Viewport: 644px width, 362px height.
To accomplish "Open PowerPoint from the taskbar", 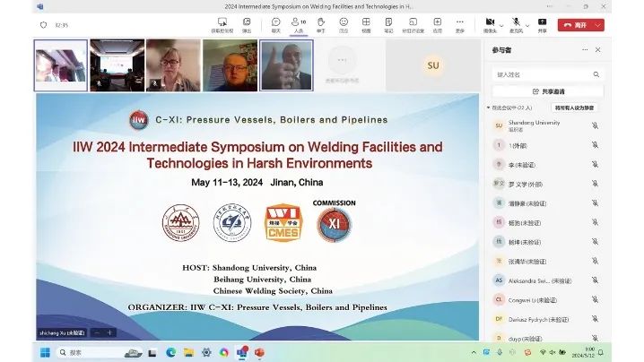I will tap(259, 352).
